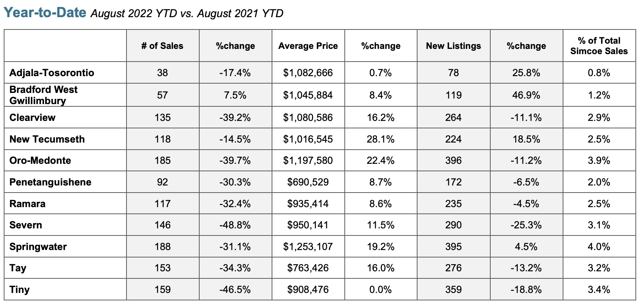
Task: Click Penetanguishene's average price $690,529
Action: [308, 182]
